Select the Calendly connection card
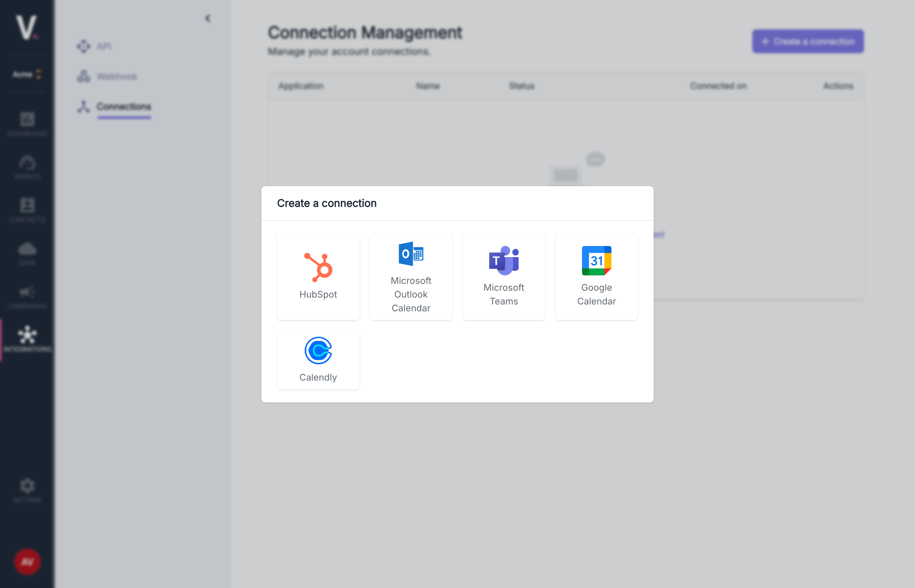This screenshot has height=588, width=915. 318,359
